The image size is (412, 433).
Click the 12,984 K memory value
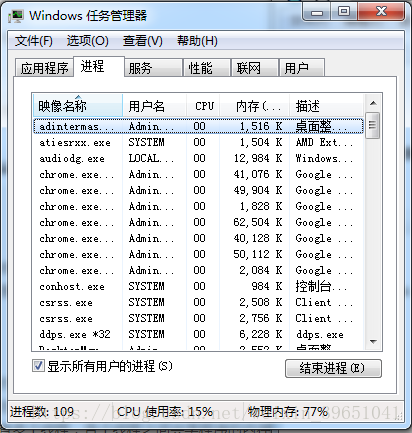[x=258, y=158]
